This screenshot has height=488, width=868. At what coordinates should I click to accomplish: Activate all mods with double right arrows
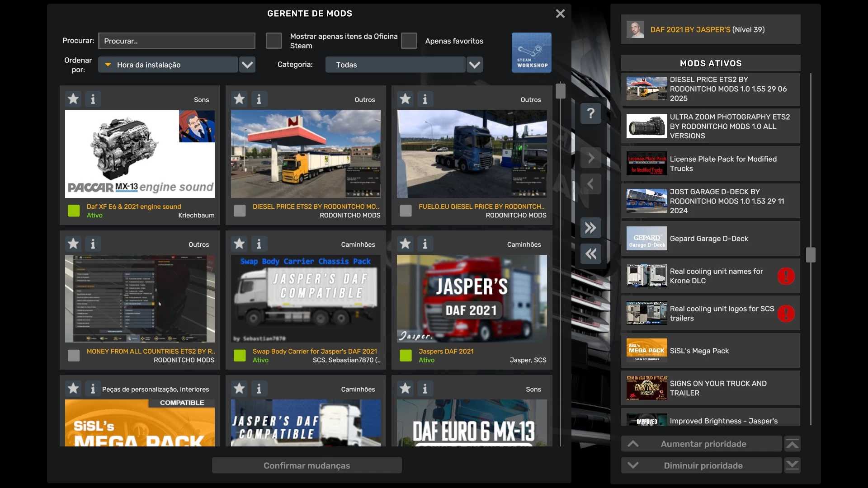[590, 228]
